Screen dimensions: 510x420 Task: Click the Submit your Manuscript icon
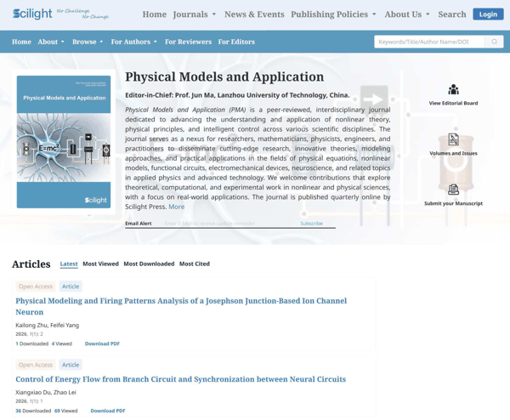point(453,190)
